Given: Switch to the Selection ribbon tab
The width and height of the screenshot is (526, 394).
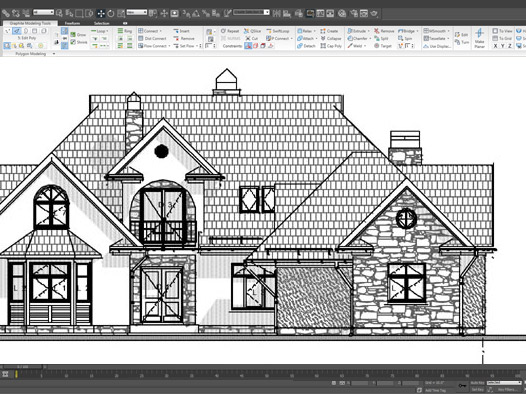Looking at the screenshot, I should (x=102, y=23).
